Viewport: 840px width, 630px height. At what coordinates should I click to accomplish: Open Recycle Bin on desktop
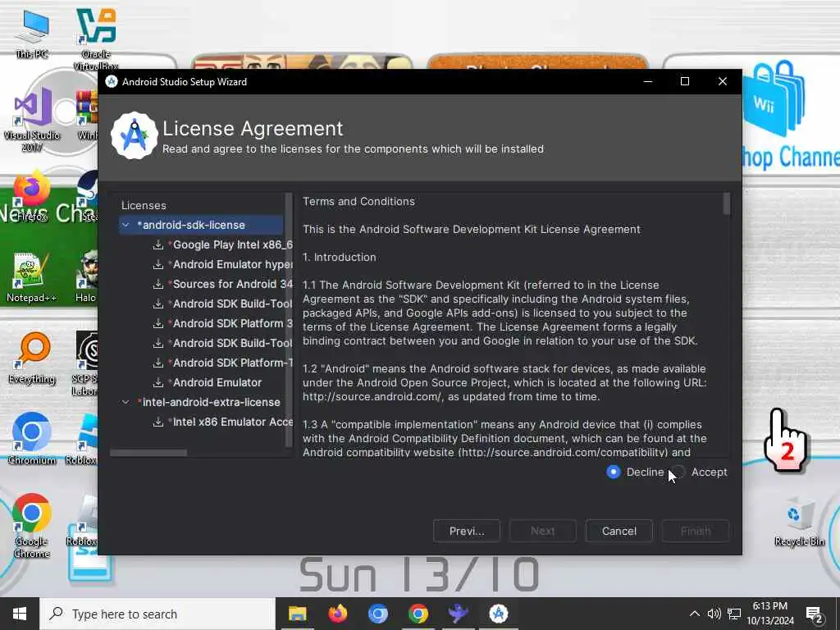[799, 521]
